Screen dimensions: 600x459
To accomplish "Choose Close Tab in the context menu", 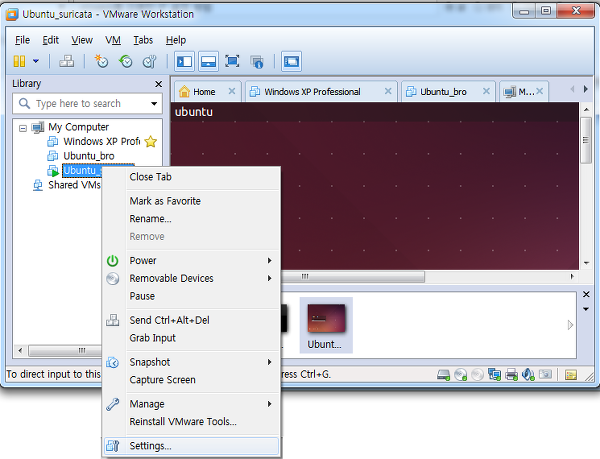I will pos(191,177).
